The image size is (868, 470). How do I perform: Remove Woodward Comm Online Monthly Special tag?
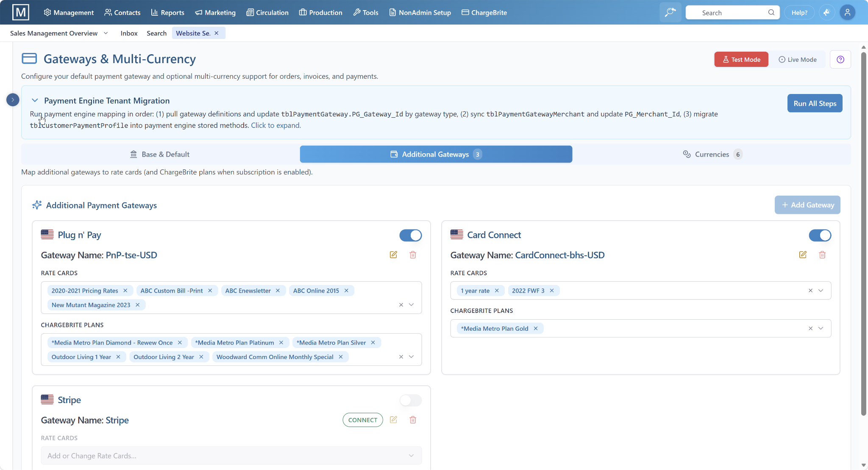(341, 357)
